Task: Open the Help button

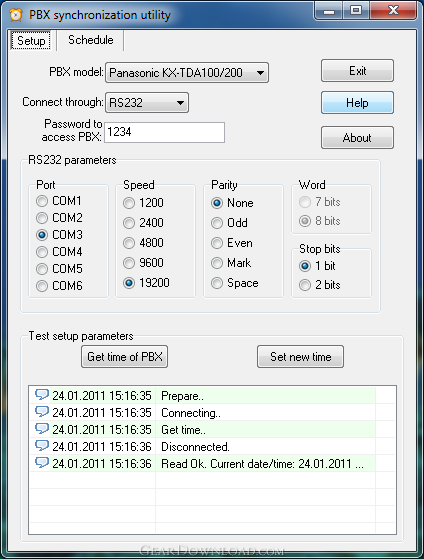Action: coord(357,103)
